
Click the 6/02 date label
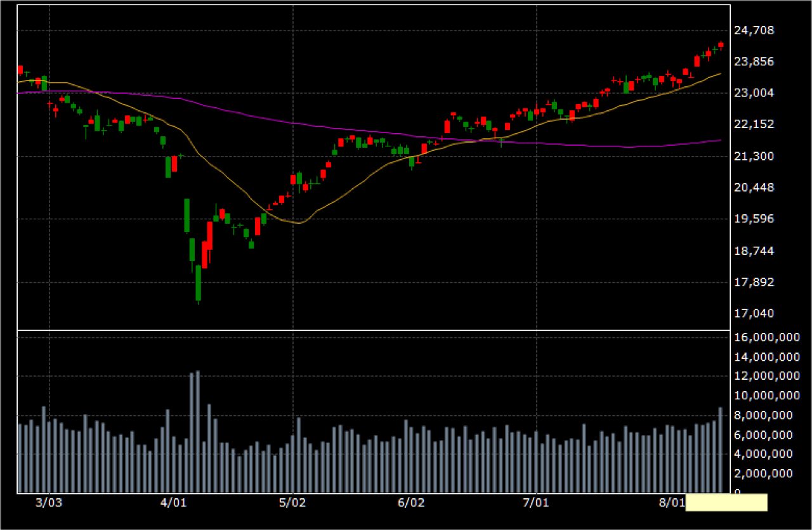click(410, 503)
